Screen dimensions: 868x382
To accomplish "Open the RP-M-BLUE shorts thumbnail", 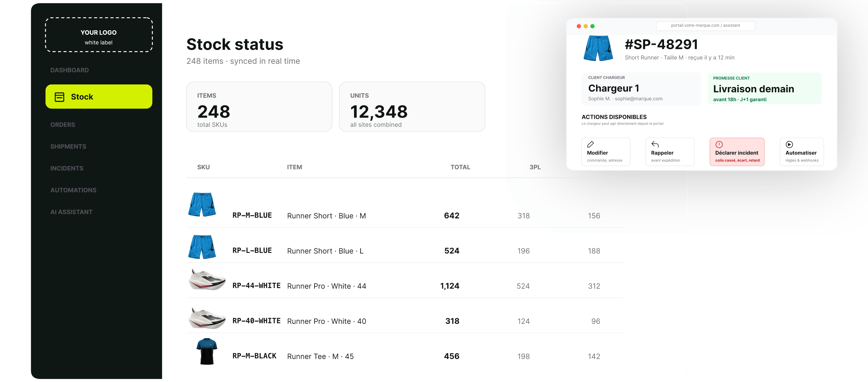I will coord(202,204).
